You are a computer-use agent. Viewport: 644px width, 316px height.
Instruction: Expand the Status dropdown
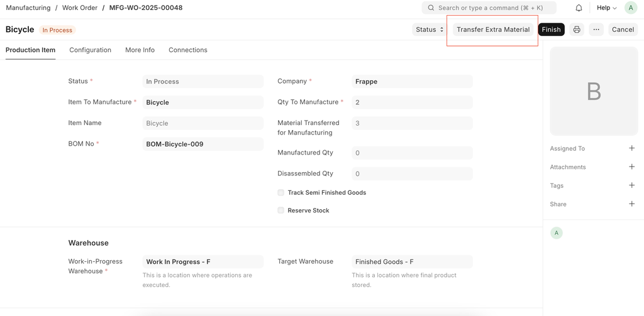(430, 30)
